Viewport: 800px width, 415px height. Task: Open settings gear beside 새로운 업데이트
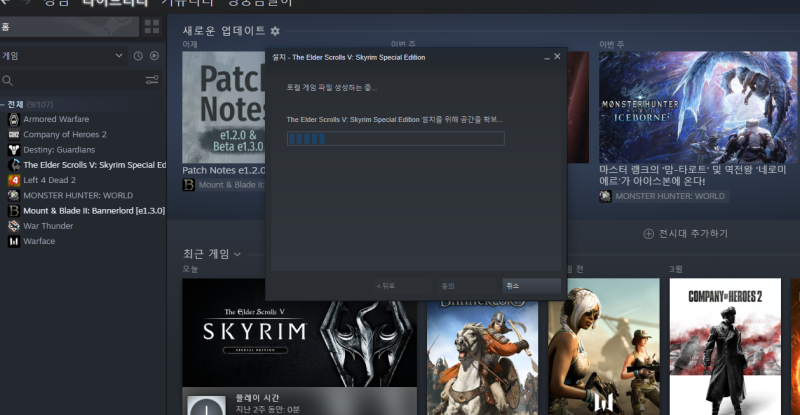pos(275,31)
